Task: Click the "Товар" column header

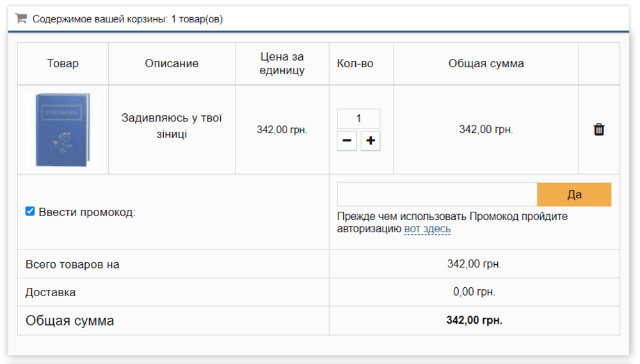Action: click(63, 63)
